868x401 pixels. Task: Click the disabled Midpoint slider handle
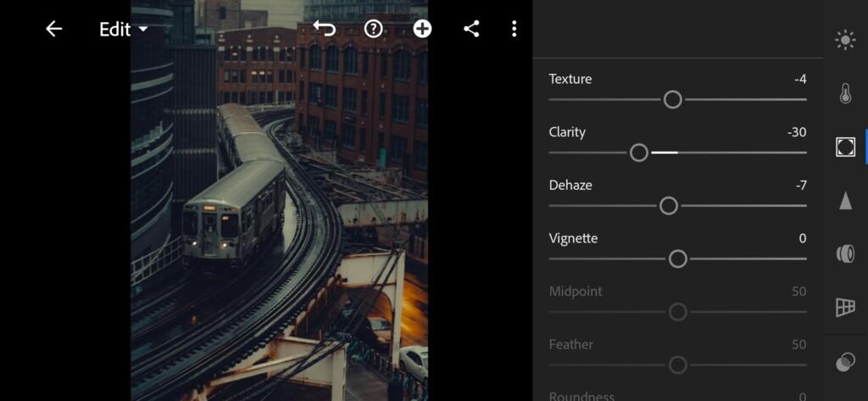[x=677, y=312]
